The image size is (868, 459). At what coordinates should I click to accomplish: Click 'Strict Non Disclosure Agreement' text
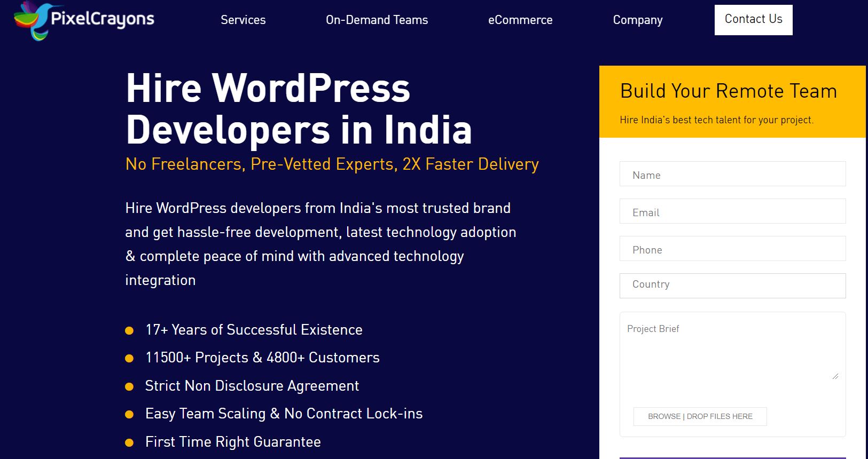pyautogui.click(x=252, y=386)
